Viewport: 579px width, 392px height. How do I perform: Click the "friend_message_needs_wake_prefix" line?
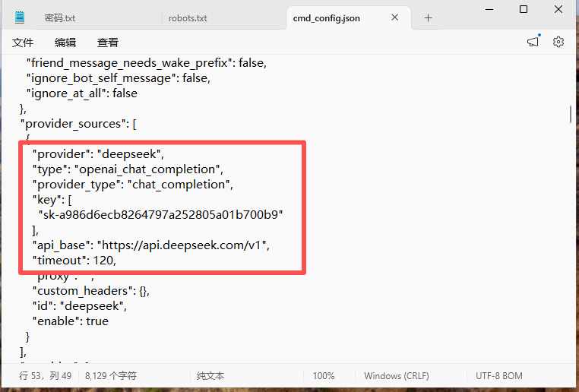pyautogui.click(x=147, y=63)
